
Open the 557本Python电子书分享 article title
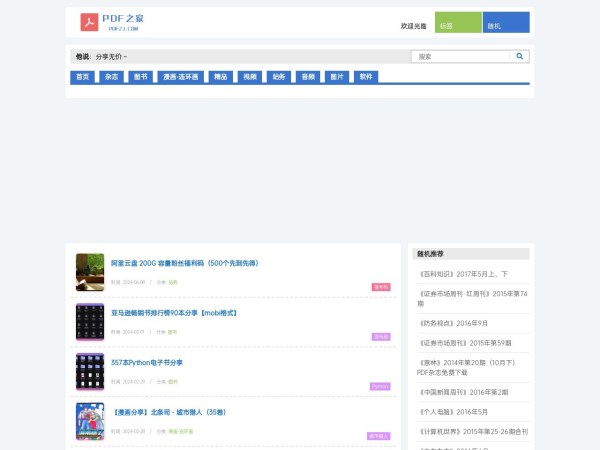pos(147,362)
